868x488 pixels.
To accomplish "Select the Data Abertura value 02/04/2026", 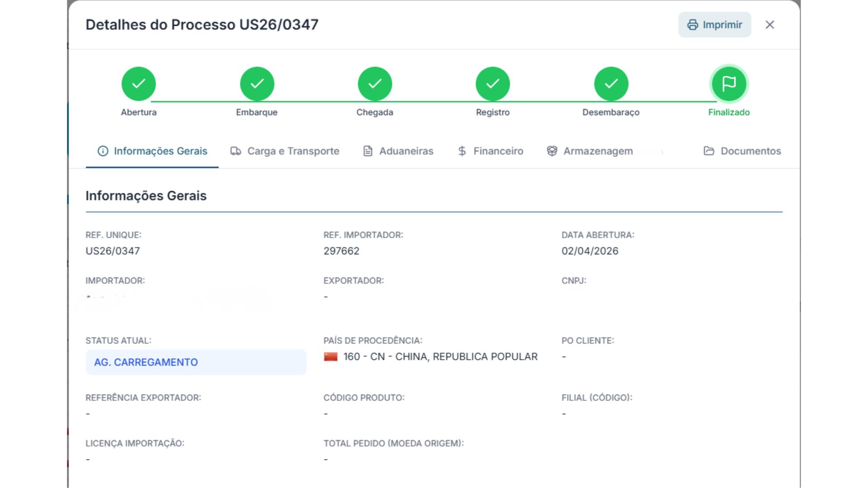I will pyautogui.click(x=590, y=251).
